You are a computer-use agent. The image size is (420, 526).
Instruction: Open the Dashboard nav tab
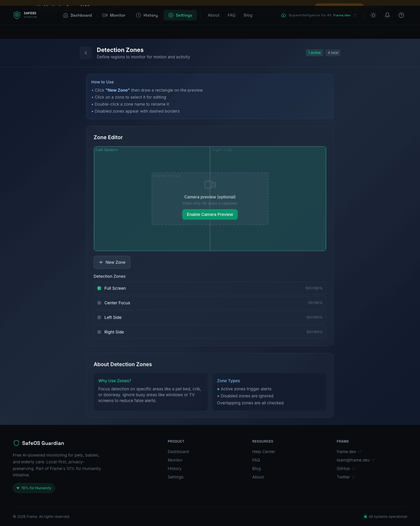[78, 15]
